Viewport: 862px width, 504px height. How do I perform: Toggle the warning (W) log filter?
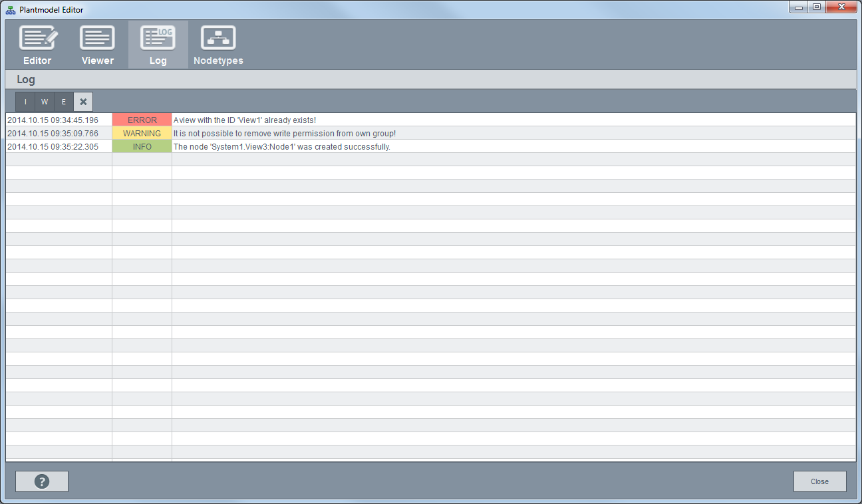(x=45, y=102)
